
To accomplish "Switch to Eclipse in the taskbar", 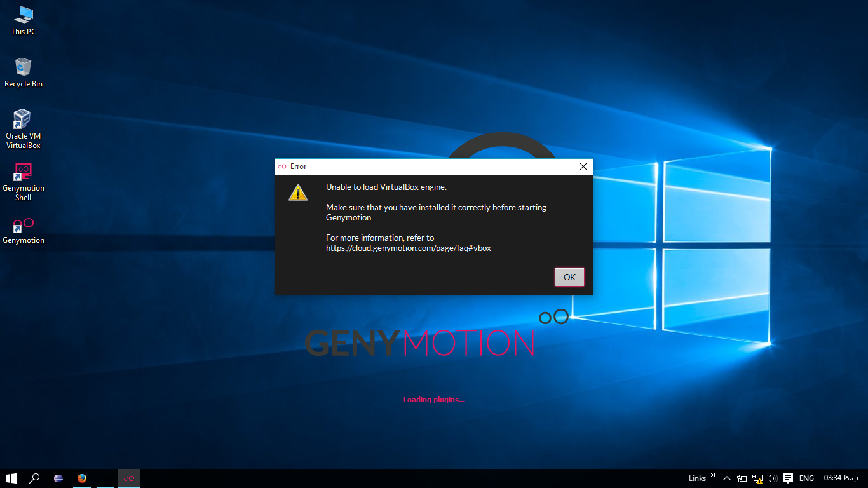I will pyautogui.click(x=58, y=478).
